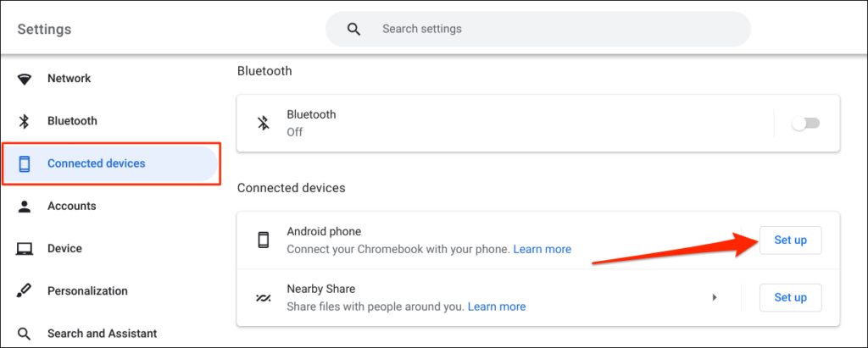
Task: Click the Personalization brush icon
Action: click(25, 291)
